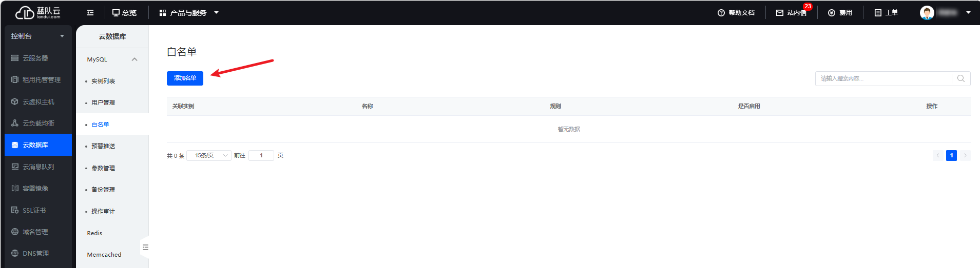The width and height of the screenshot is (980, 268).
Task: Open the 工单 ticket icon
Action: coord(878,13)
